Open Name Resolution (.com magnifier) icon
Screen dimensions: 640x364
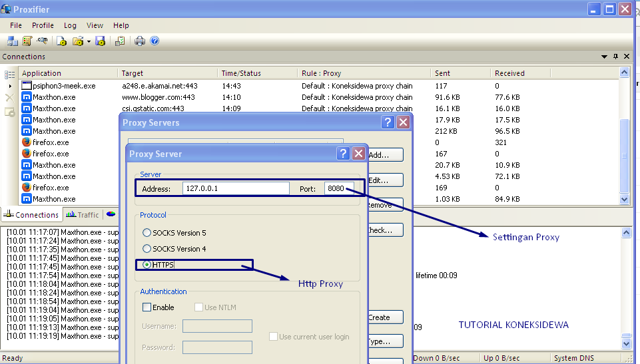tap(42, 41)
